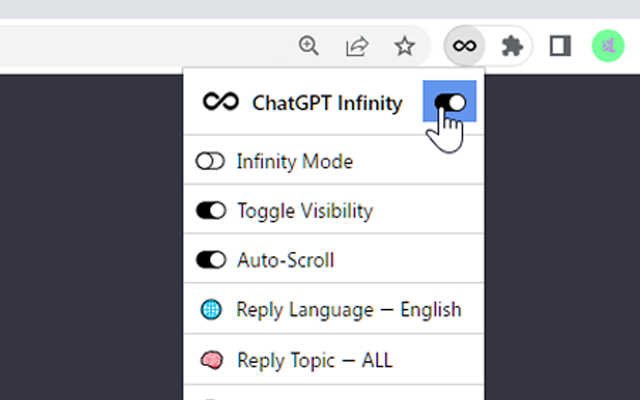Screen dimensions: 640x400
Task: Click the zoom magnifier icon
Action: pyautogui.click(x=309, y=46)
